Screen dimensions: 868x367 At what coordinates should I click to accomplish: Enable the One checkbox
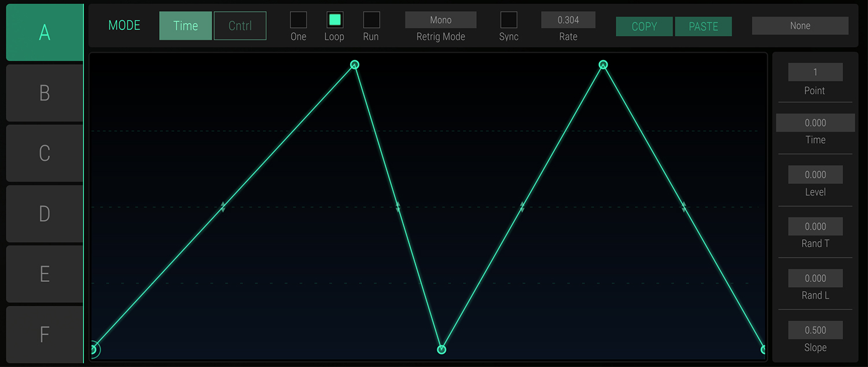pyautogui.click(x=299, y=20)
